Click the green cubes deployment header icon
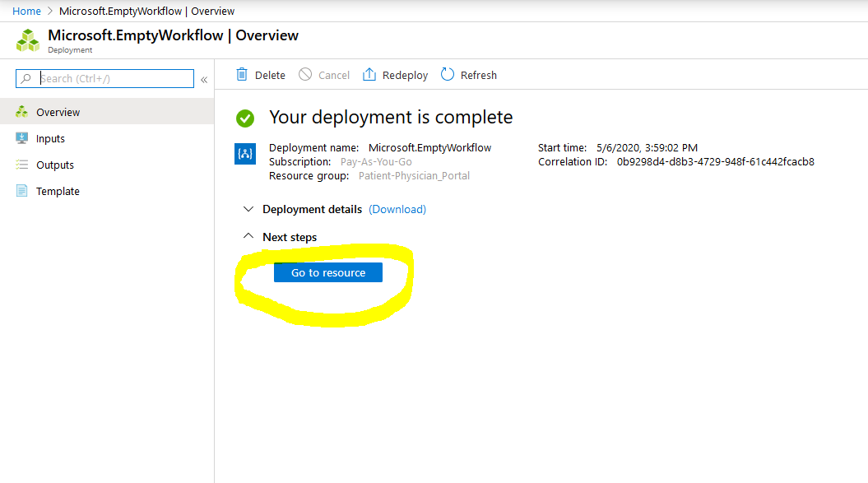This screenshot has height=483, width=868. point(28,41)
